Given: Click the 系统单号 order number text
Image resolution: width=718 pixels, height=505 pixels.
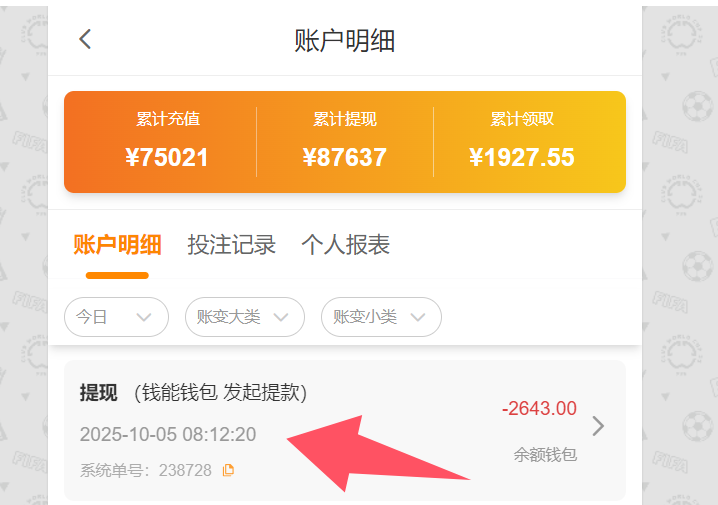Looking at the screenshot, I should coord(145,470).
